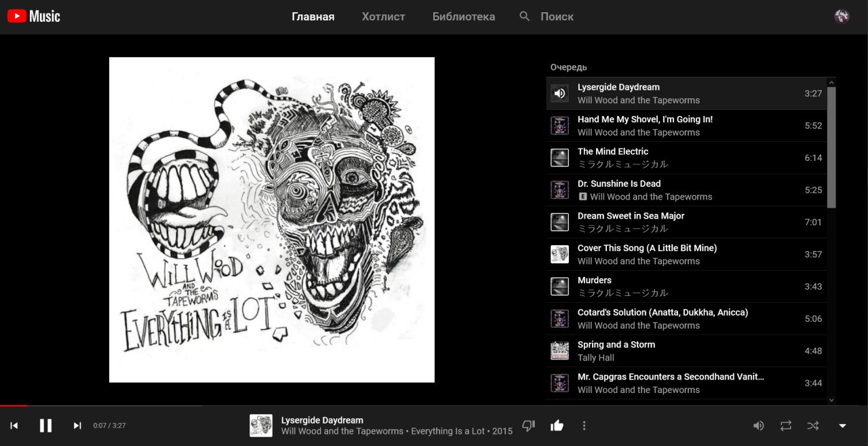The width and height of the screenshot is (868, 446).
Task: Click the explicit E badge on Dr. Sunshine
Action: [582, 196]
